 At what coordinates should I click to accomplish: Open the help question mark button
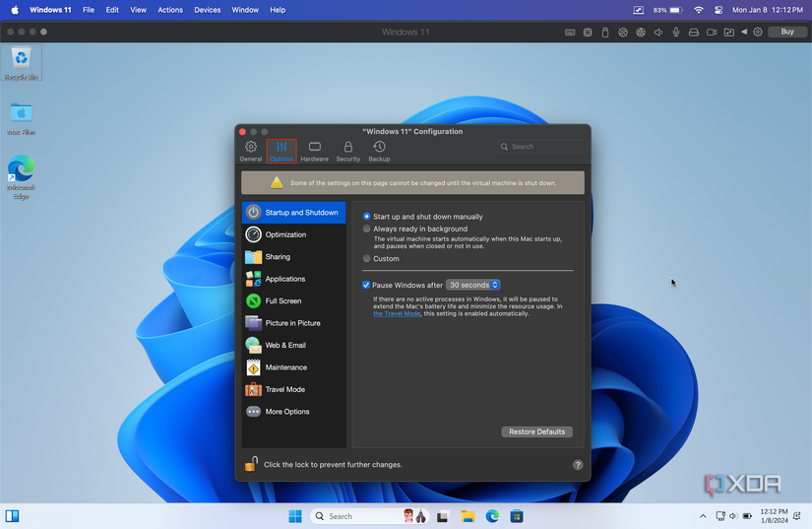click(x=578, y=465)
